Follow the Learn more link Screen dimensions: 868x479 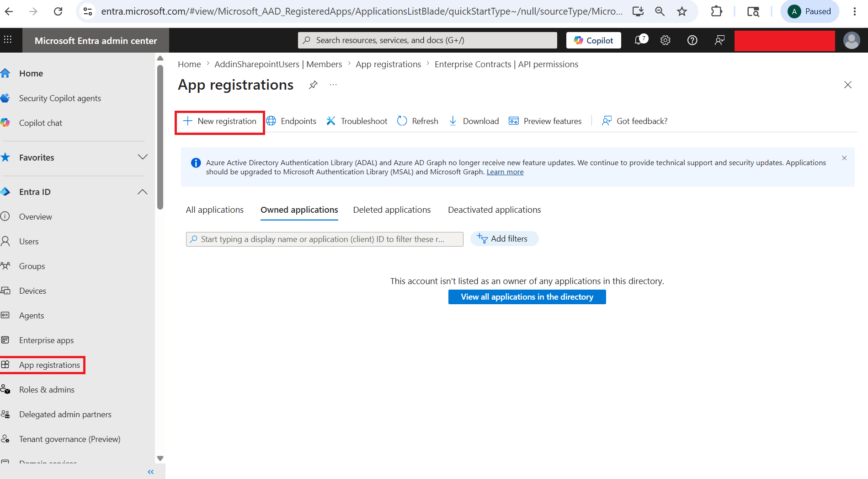[x=505, y=172]
